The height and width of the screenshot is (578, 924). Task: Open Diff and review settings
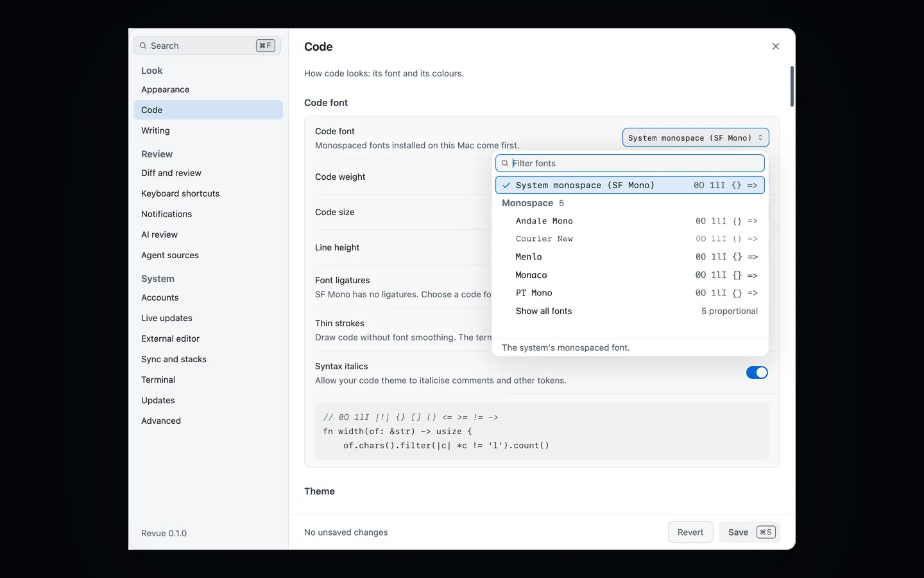(x=208, y=173)
